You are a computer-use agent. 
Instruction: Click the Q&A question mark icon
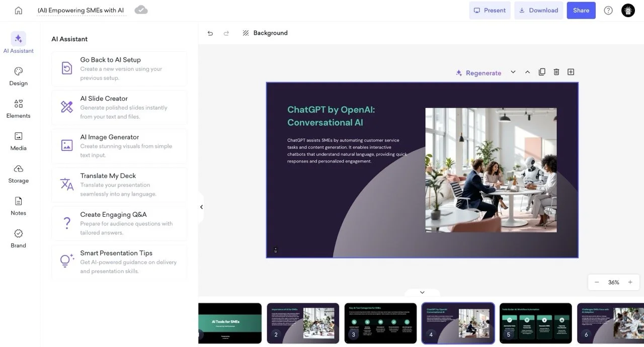coord(67,223)
